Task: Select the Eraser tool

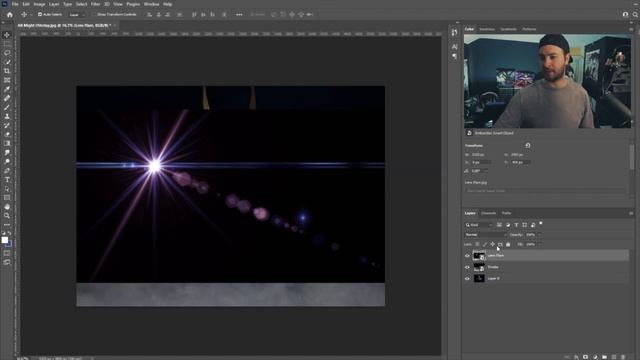Action: (x=7, y=134)
